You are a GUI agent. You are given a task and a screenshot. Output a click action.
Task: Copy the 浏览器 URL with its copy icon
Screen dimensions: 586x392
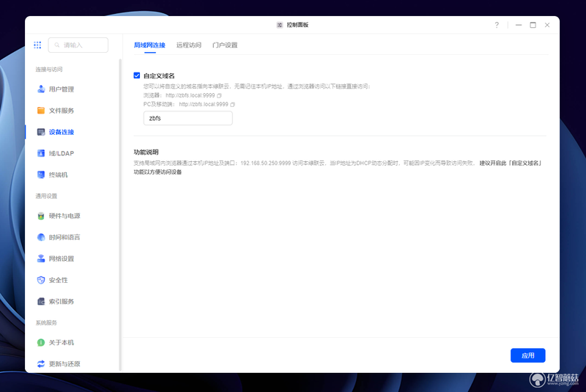pos(219,96)
